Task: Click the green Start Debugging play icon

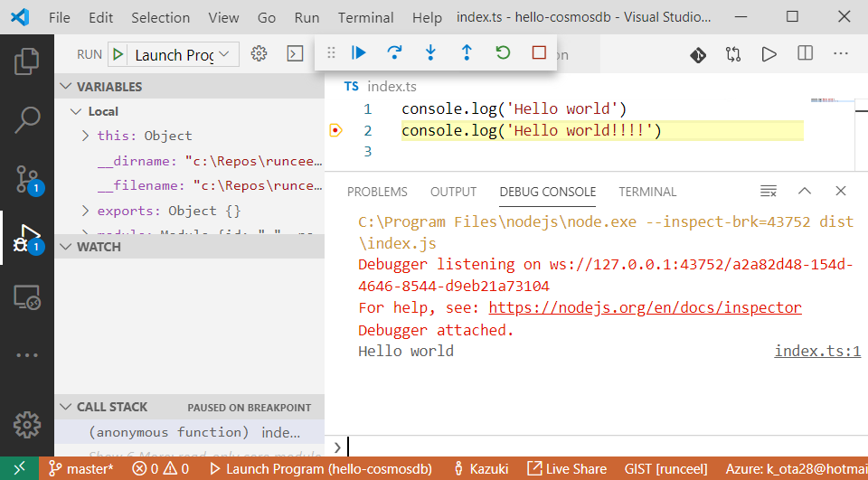Action: 118,54
